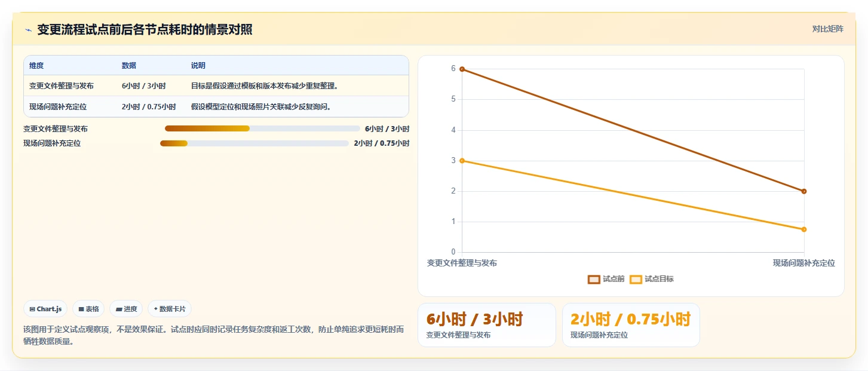The width and height of the screenshot is (868, 371).
Task: Select the Chart.js tag chip
Action: point(45,309)
